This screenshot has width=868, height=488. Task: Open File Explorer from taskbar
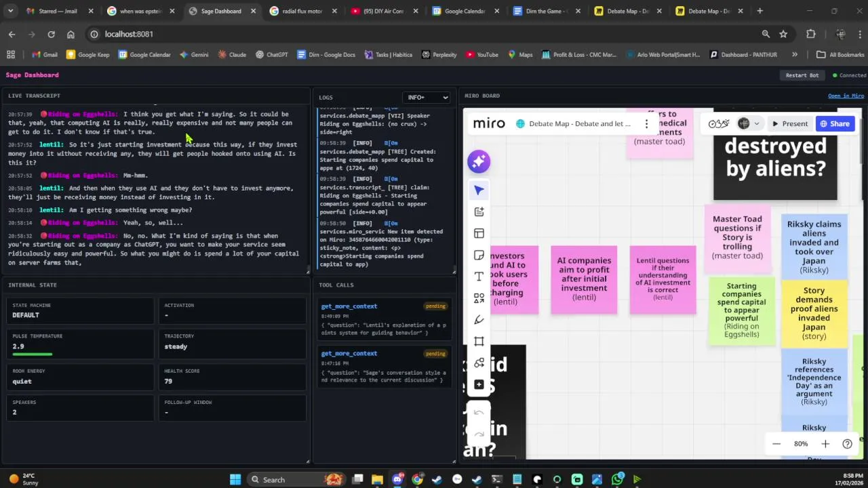click(378, 479)
